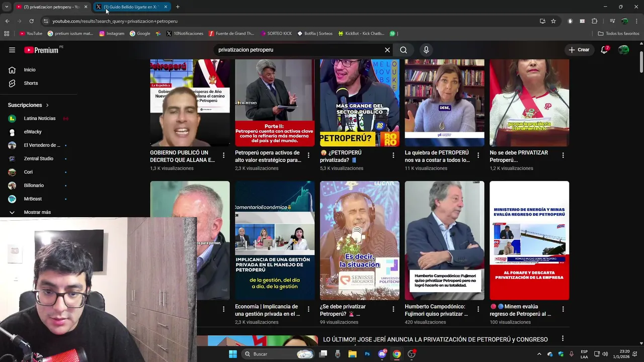Switch to the Guido Bellido Ugarte X tab
This screenshot has height=362, width=644.
coord(131,7)
